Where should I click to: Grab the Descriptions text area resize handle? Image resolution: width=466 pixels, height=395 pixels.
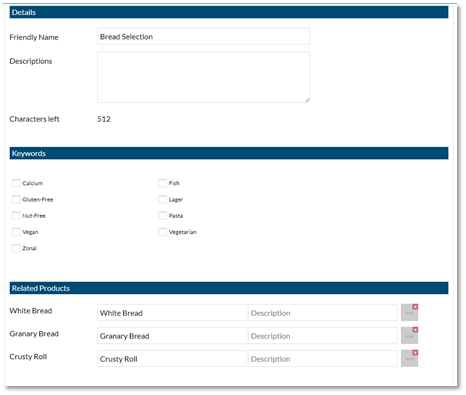point(307,100)
